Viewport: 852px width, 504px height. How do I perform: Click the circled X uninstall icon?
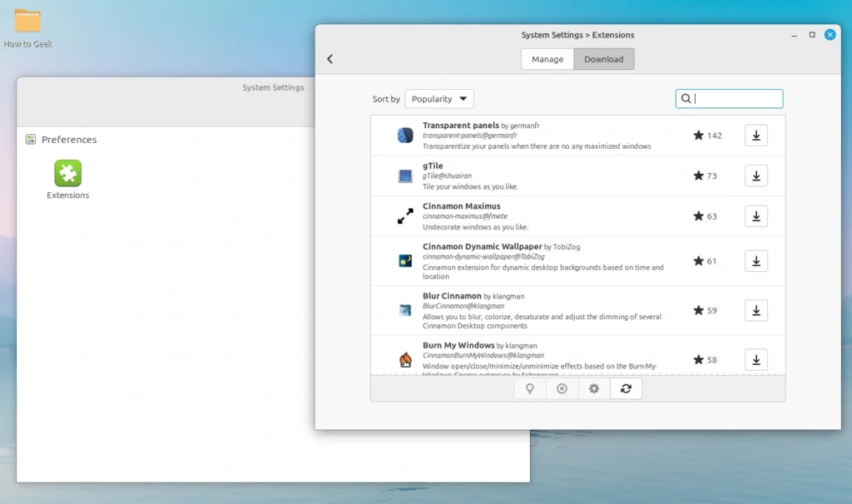click(562, 388)
